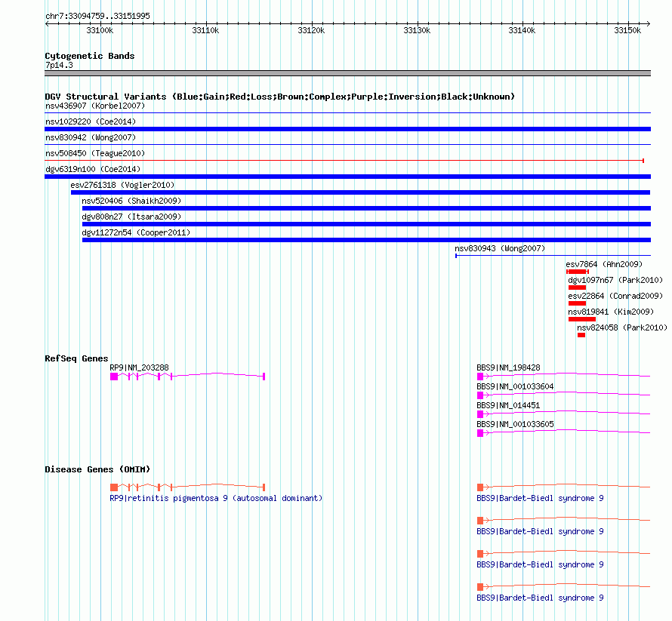Click the 33140k ruler position label
Viewport: 672px width, 621px height.
pyautogui.click(x=522, y=30)
